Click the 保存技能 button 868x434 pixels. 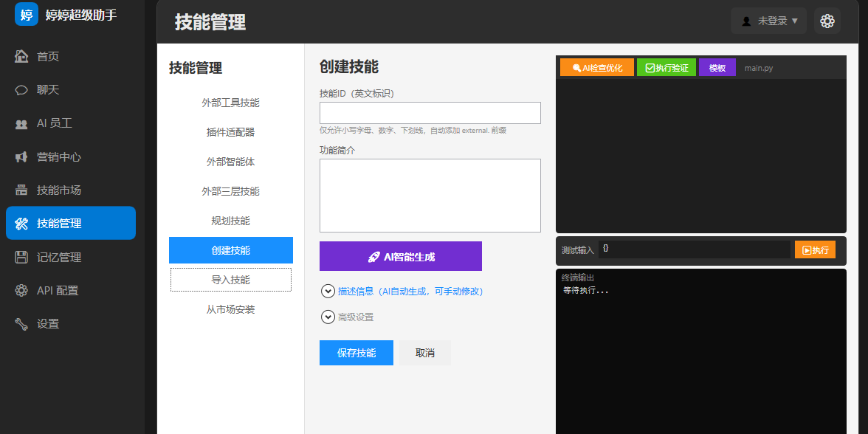pos(356,353)
